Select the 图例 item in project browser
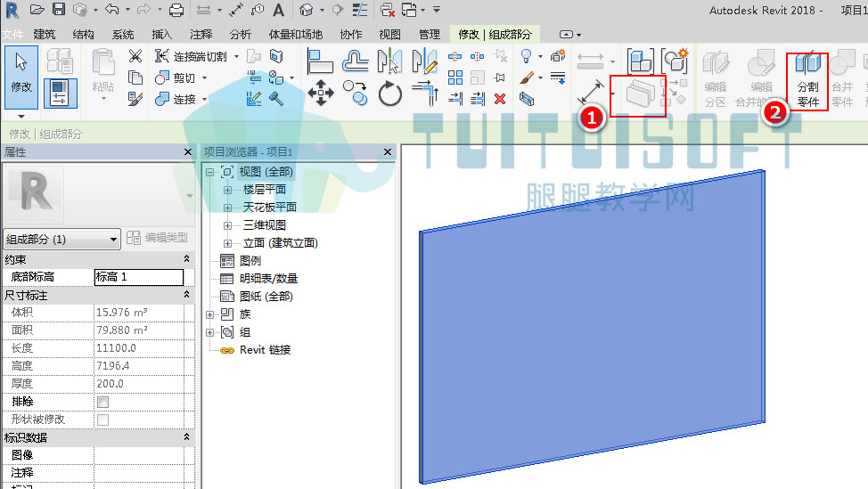The width and height of the screenshot is (868, 489). pyautogui.click(x=250, y=261)
